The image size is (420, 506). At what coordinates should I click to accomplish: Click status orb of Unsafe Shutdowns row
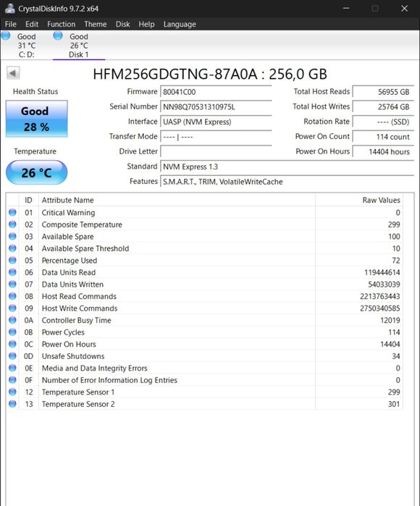(12, 355)
